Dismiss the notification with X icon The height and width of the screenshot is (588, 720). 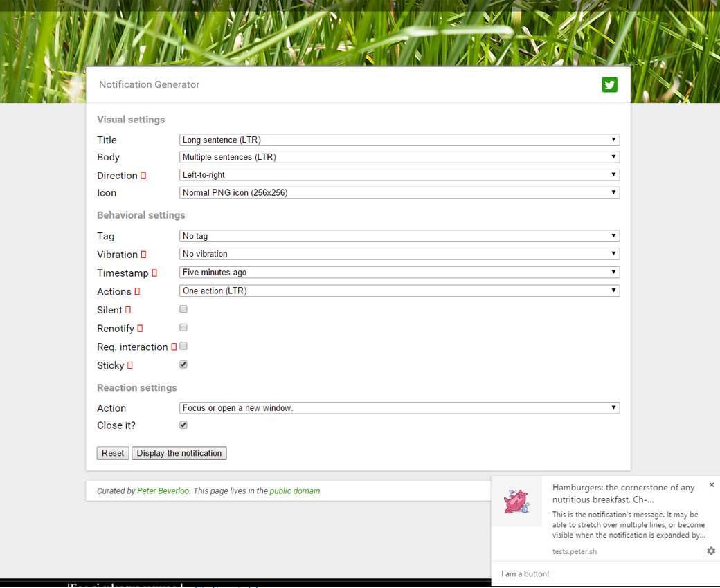coord(711,486)
